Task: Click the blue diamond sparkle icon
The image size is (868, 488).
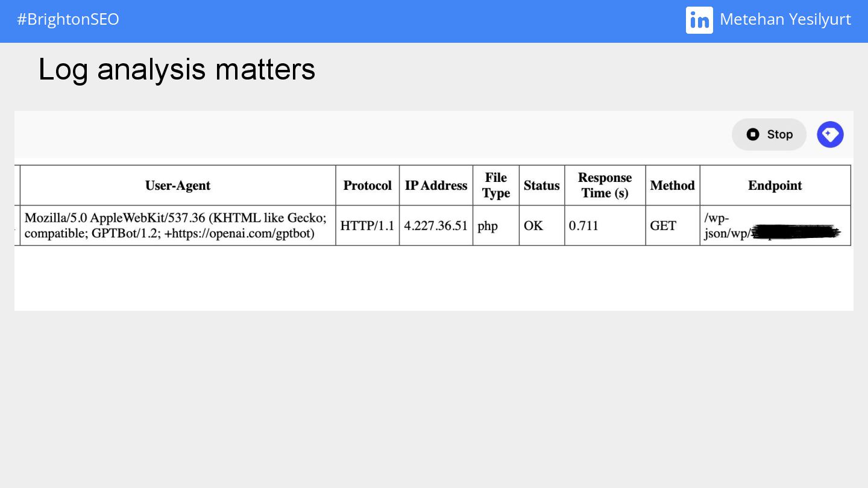Action: (x=830, y=134)
